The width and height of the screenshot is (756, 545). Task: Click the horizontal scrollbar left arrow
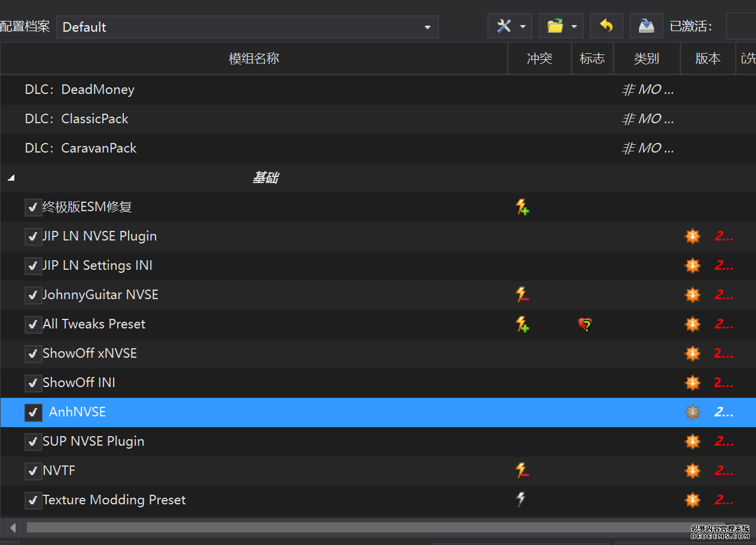click(13, 528)
